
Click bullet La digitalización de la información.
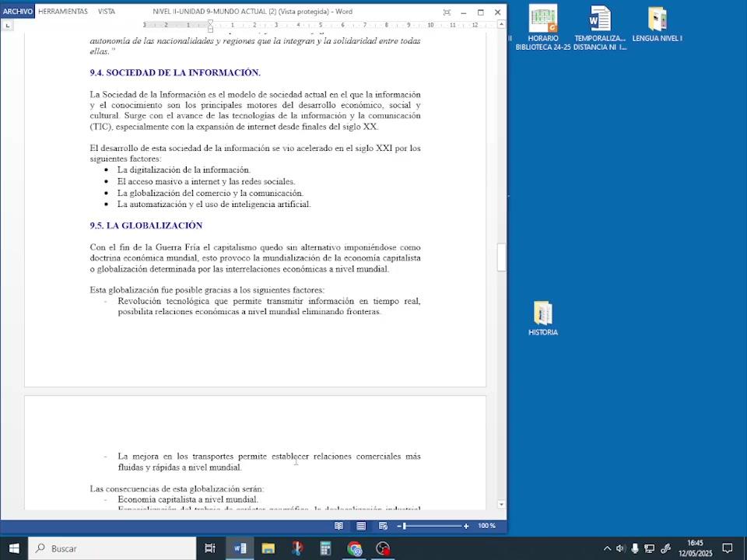coord(184,170)
